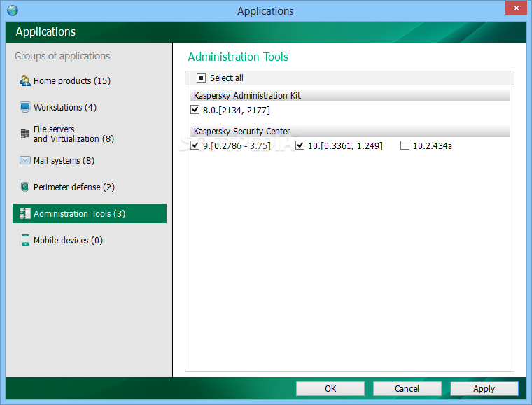Click the Kaspersky Administration Kit header
Screen dimensions: 532x405
click(x=350, y=96)
